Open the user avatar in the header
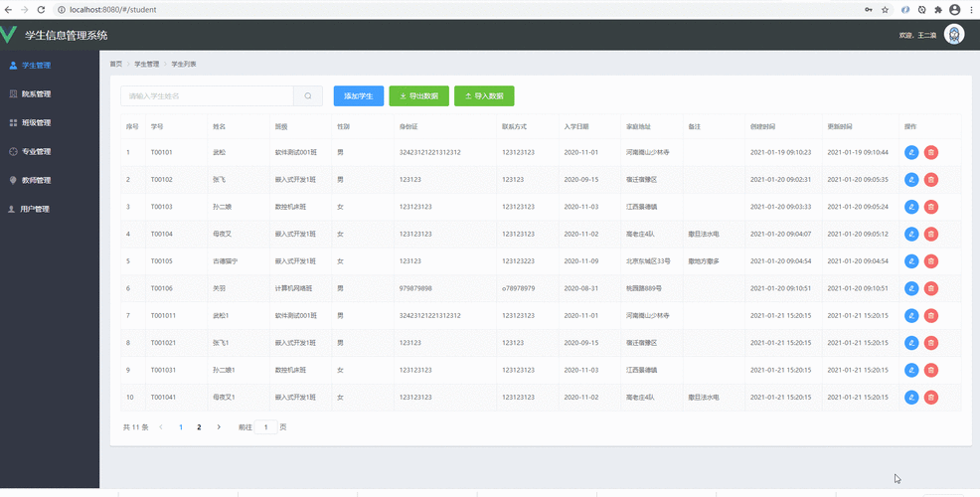The width and height of the screenshot is (980, 497). click(954, 35)
